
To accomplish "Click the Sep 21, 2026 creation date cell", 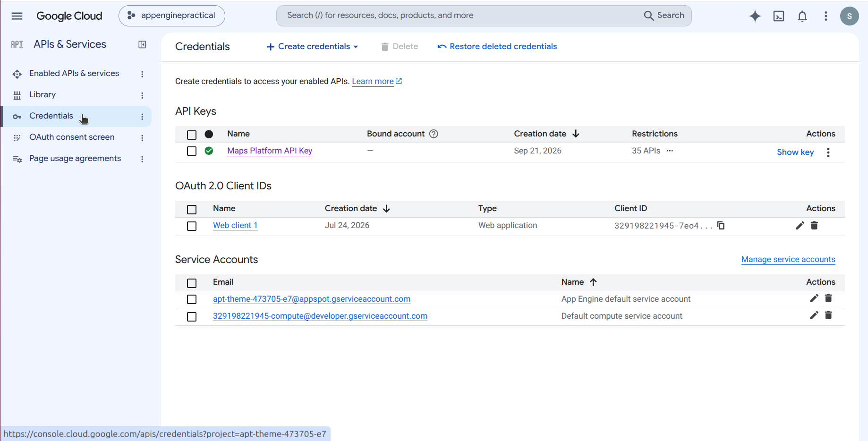I will (x=537, y=151).
